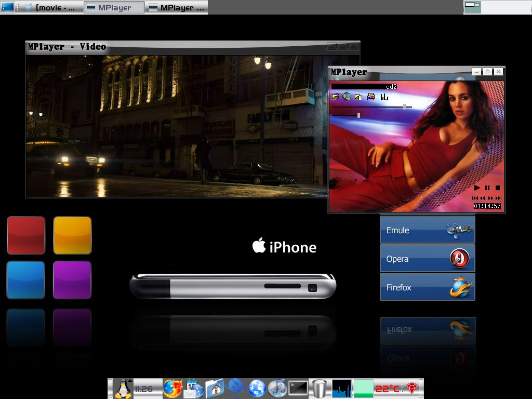This screenshot has height=399, width=532.
Task: Click the MPlayer seek position slider
Action: tap(372, 107)
